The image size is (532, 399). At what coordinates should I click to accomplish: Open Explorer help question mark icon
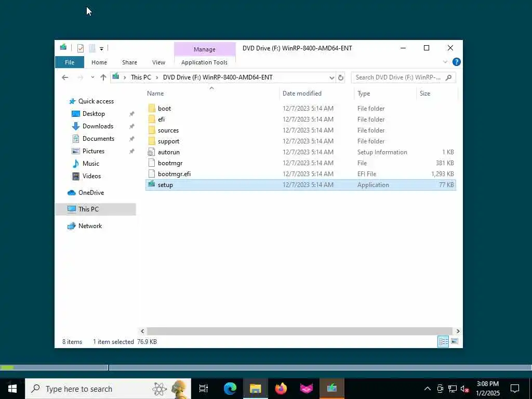point(456,62)
